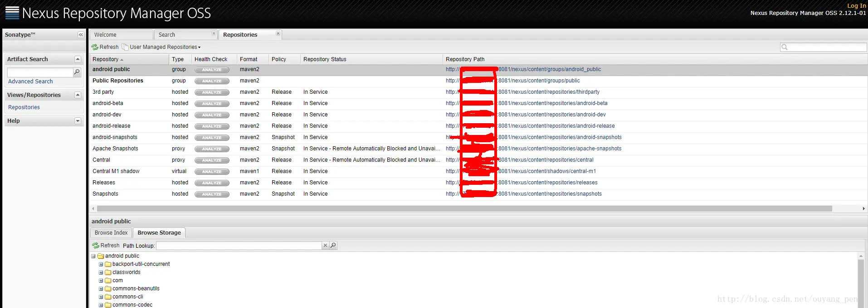
Task: Expand the Help section
Action: [x=78, y=121]
